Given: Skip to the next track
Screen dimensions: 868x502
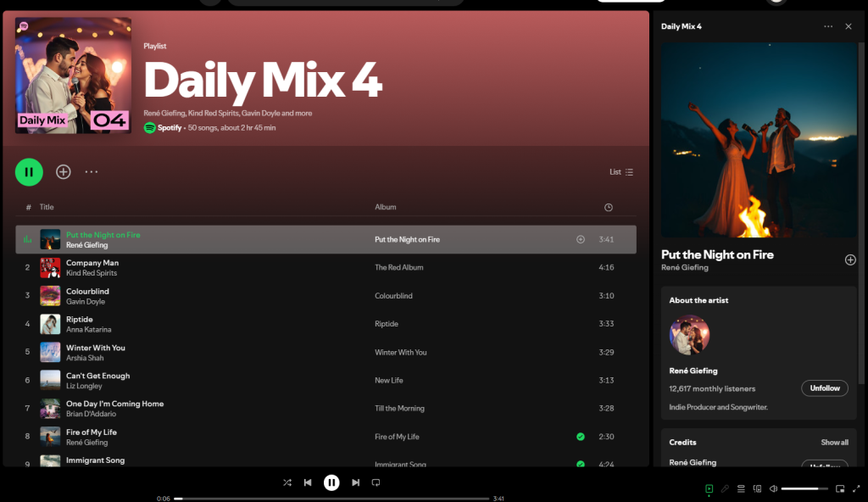Looking at the screenshot, I should click(x=355, y=482).
